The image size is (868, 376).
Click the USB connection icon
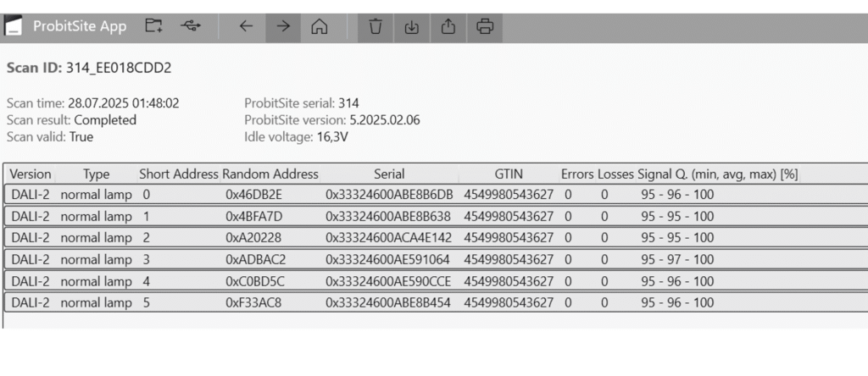[191, 26]
